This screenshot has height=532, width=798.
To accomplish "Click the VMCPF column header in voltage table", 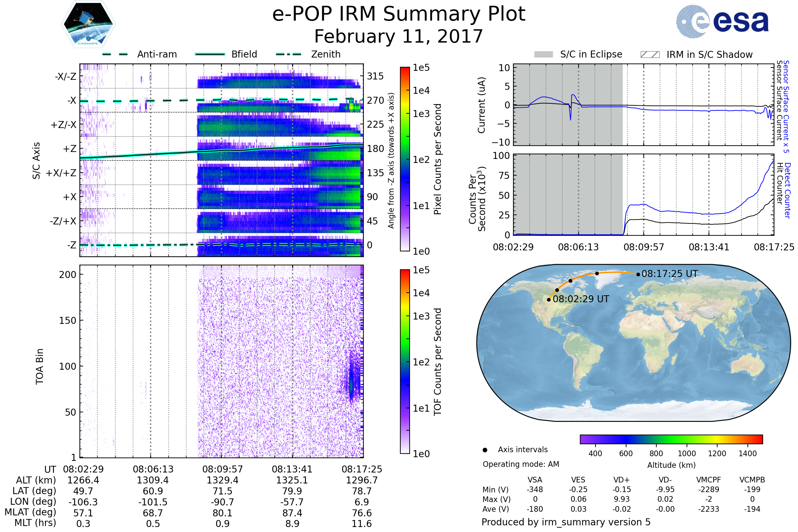I will pyautogui.click(x=709, y=480).
